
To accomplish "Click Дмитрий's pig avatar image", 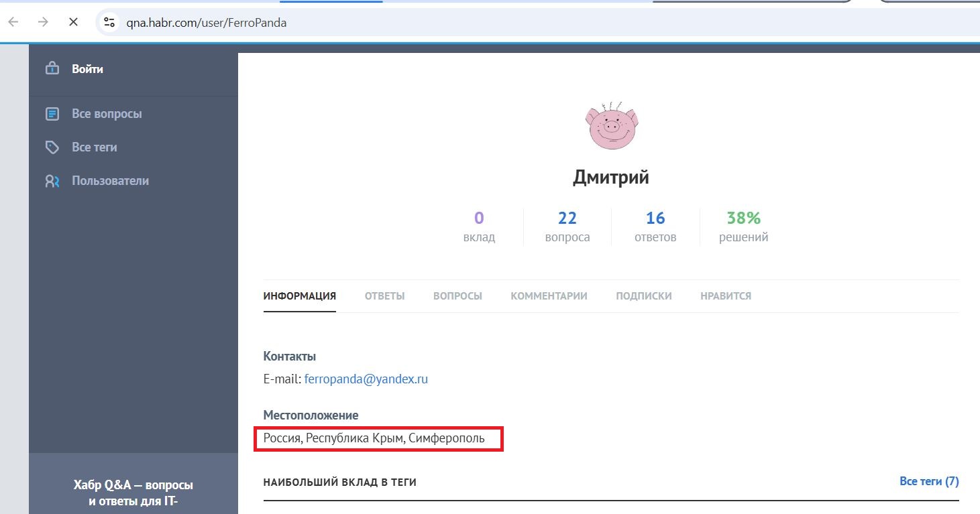I will coord(611,125).
